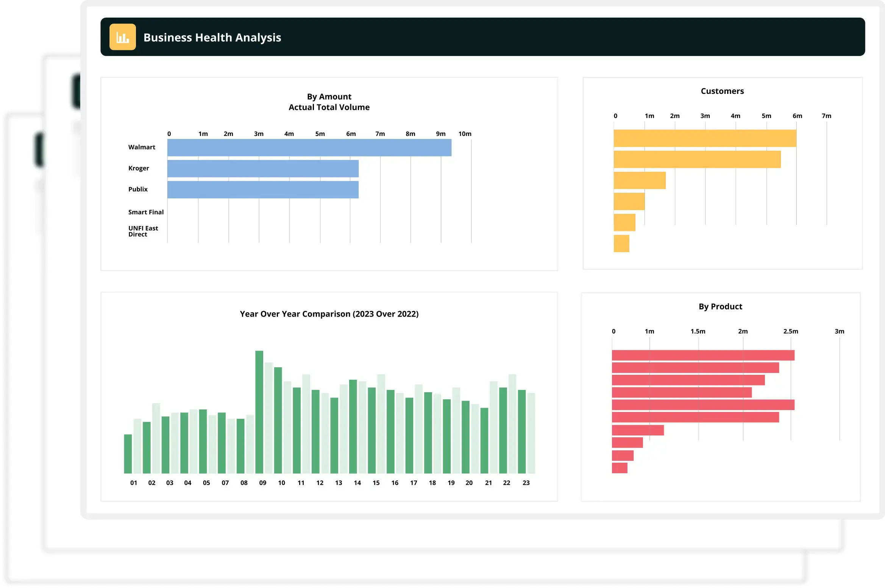This screenshot has width=885, height=588.
Task: Select the topmost red By Product bar
Action: point(703,355)
